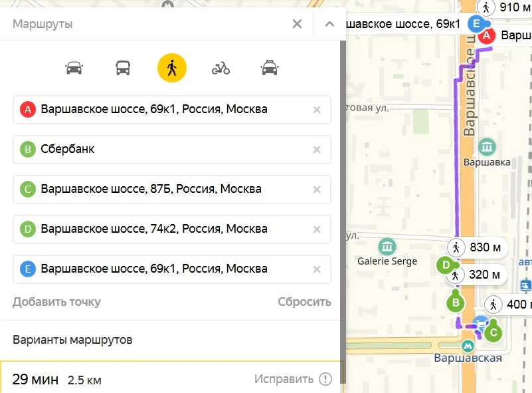Remove waypoint A Варшавское шоссе, 69к1
The image size is (532, 393).
[317, 110]
